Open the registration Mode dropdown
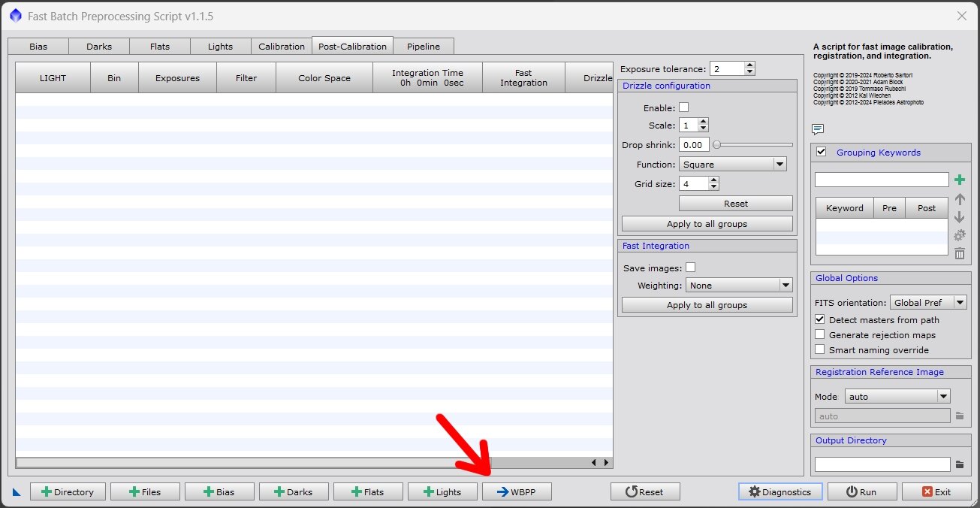980x508 pixels. (x=897, y=396)
